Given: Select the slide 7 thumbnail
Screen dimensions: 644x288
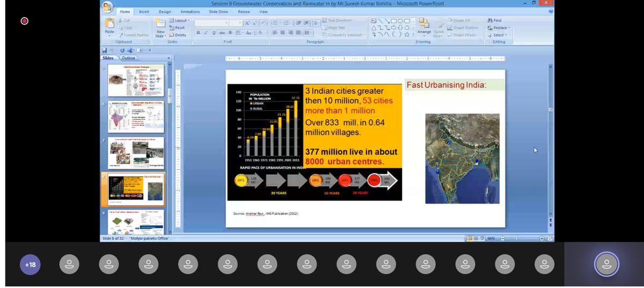Looking at the screenshot, I should click(x=136, y=153).
